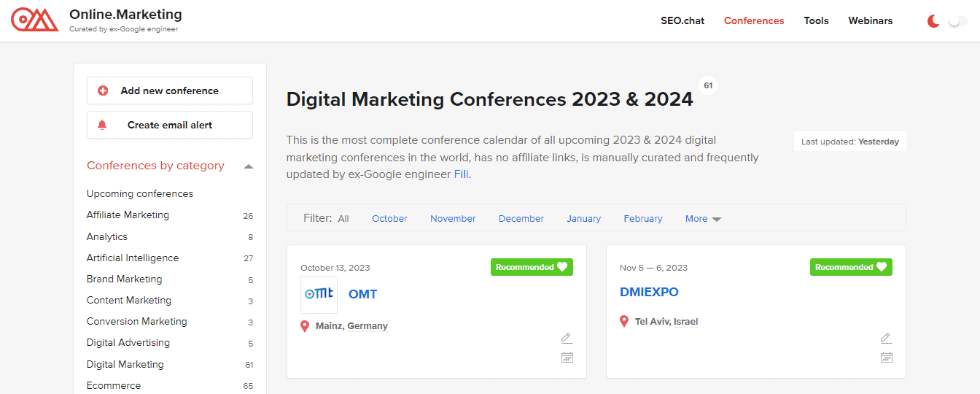This screenshot has height=394, width=980.
Task: Filter conferences by December
Action: click(x=521, y=219)
